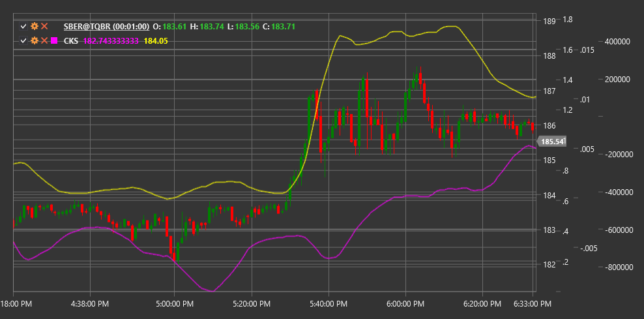Click the 187 price axis label
644x319 pixels.
[550, 91]
